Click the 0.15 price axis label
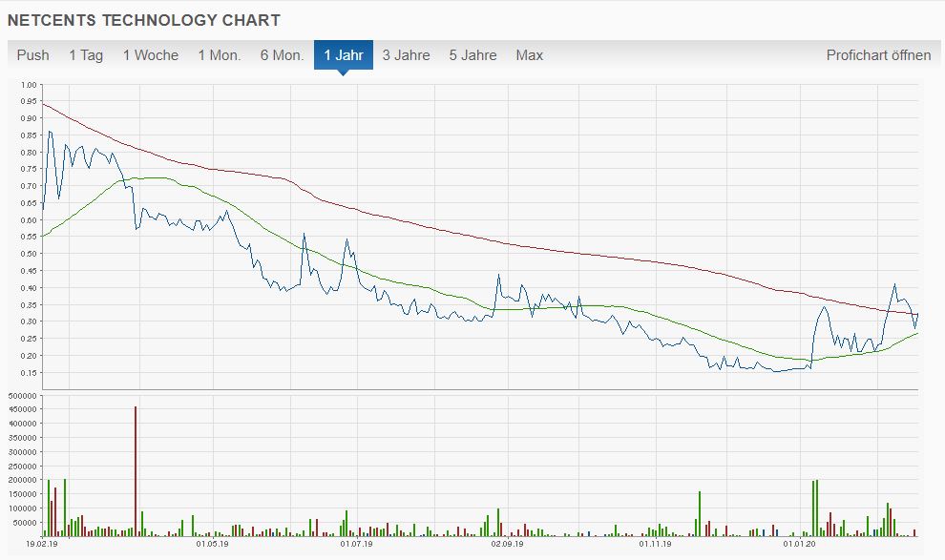945x560 pixels. point(29,373)
